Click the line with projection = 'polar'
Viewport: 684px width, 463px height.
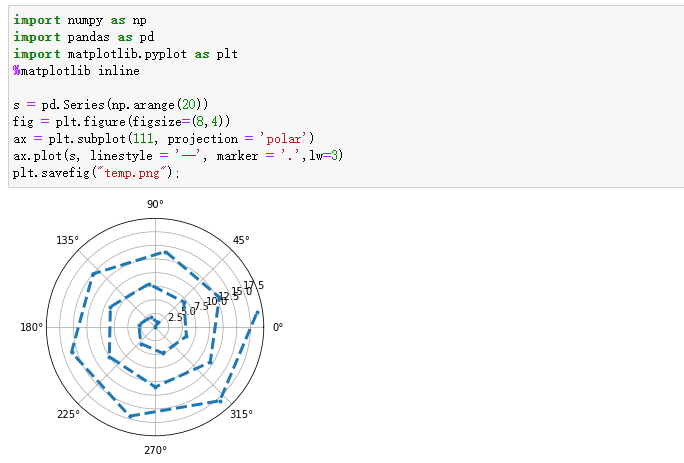(164, 139)
